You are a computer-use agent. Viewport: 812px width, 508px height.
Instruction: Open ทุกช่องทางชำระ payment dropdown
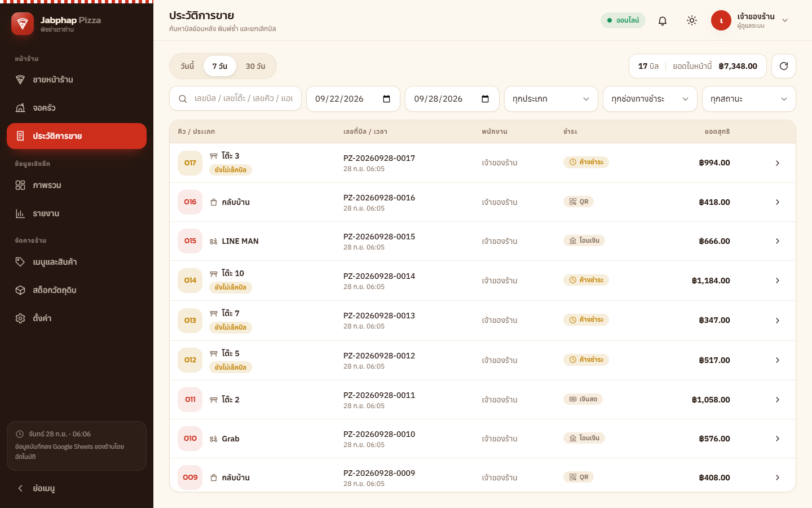pos(650,99)
